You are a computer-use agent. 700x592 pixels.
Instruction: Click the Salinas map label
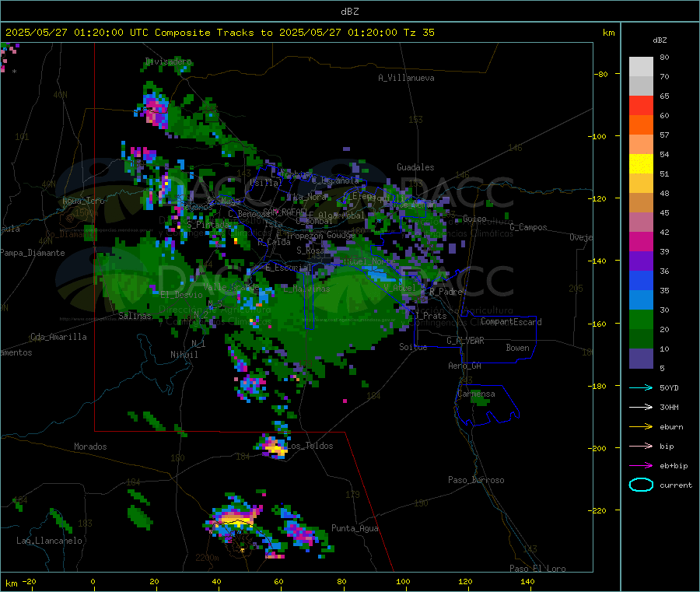(x=135, y=316)
